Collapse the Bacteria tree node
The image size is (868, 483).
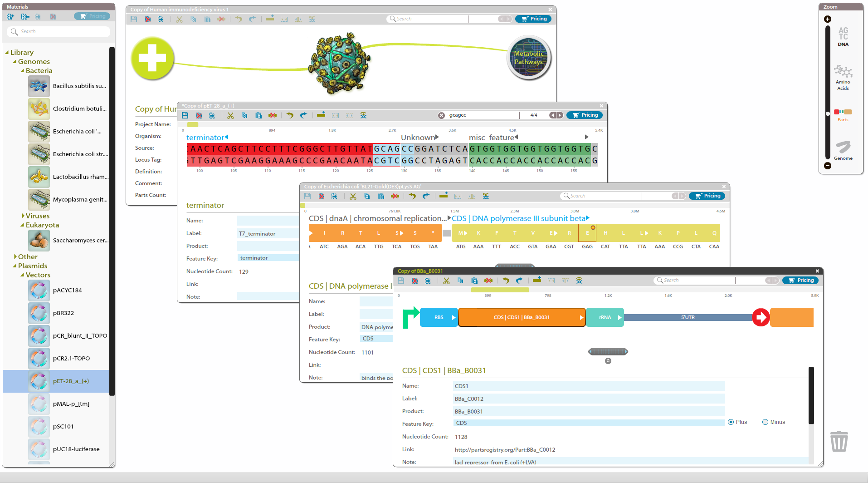(x=22, y=71)
